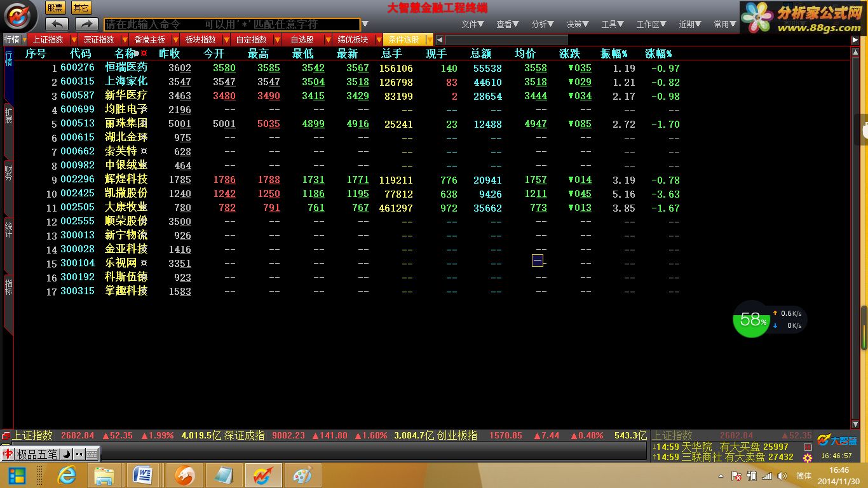Click stock code 002505

pos(78,207)
